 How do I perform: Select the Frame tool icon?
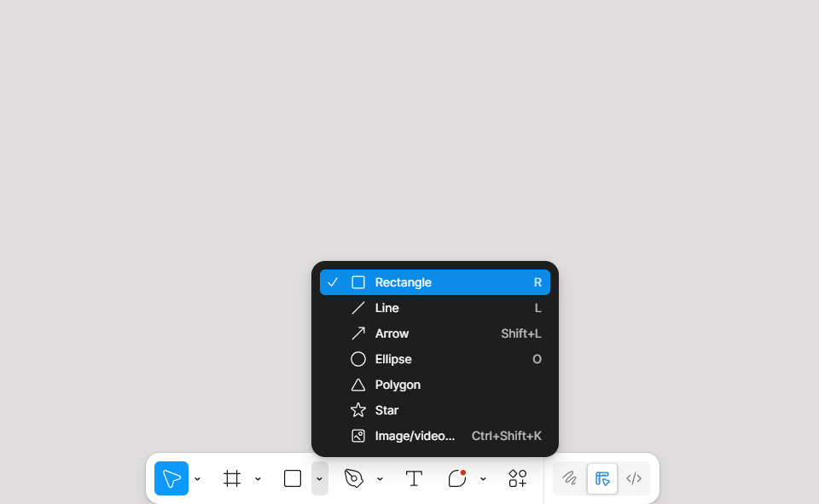[232, 478]
